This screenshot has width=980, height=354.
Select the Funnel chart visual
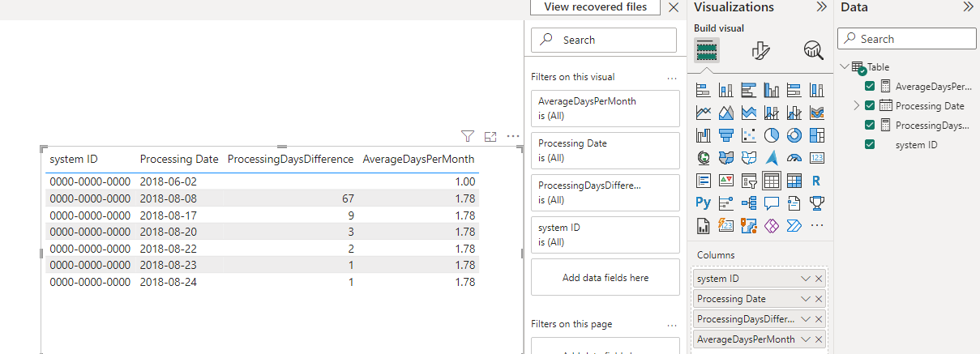pos(725,135)
